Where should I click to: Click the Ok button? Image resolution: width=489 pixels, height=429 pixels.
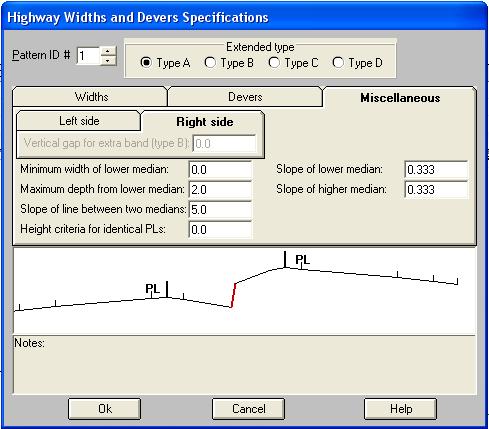tap(105, 409)
